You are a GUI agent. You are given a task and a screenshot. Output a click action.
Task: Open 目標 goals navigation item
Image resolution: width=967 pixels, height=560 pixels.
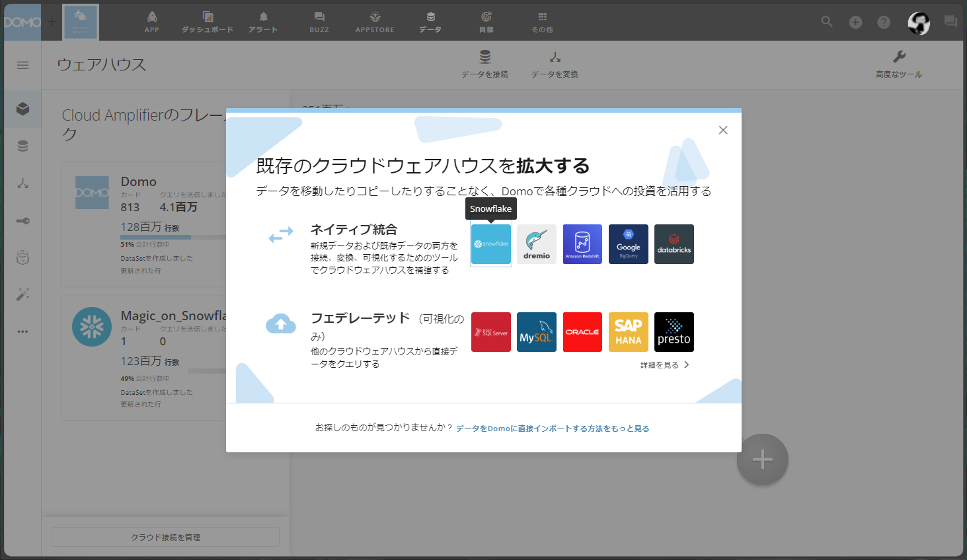pos(486,22)
